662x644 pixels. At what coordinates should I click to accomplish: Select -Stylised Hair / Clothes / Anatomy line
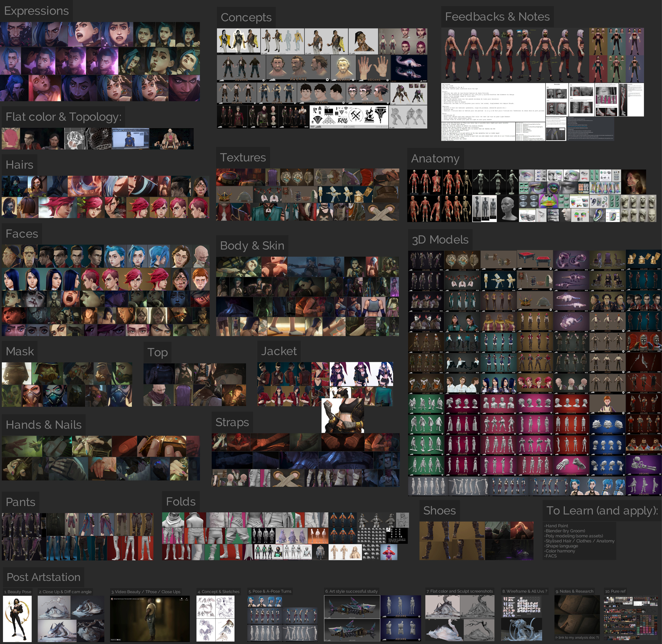579,541
